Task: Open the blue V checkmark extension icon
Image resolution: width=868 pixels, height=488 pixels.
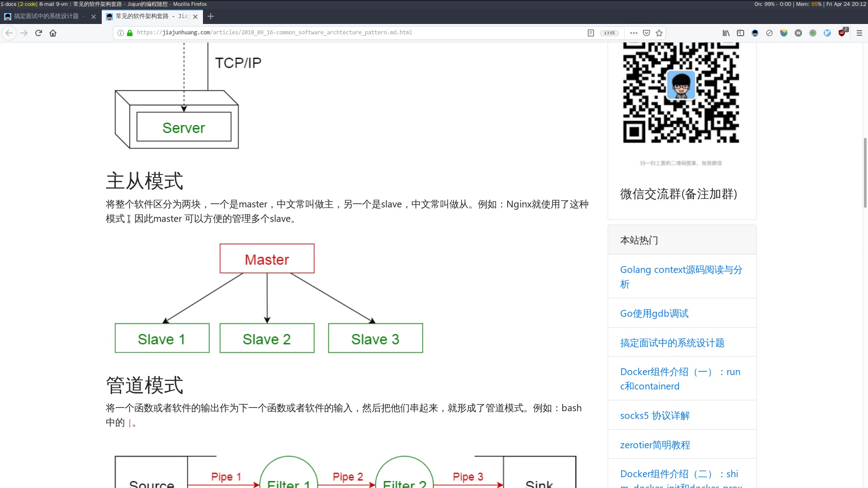Action: coord(827,33)
